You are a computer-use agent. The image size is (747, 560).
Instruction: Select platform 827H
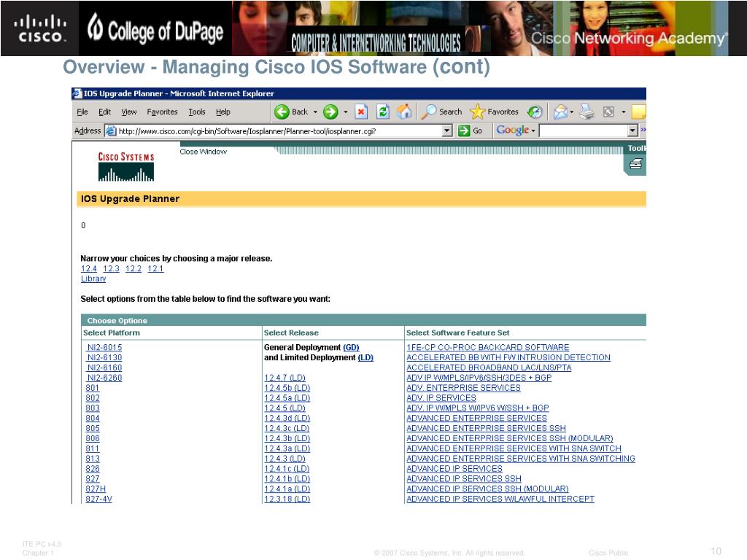96,489
